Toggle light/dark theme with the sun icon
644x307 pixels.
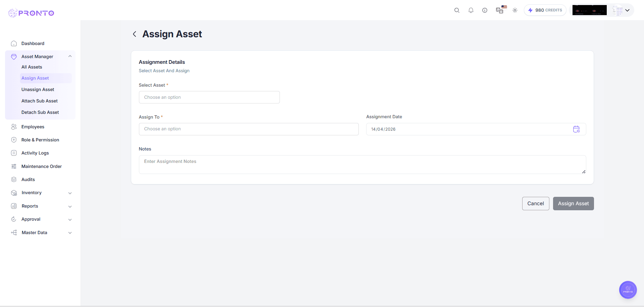pyautogui.click(x=515, y=10)
